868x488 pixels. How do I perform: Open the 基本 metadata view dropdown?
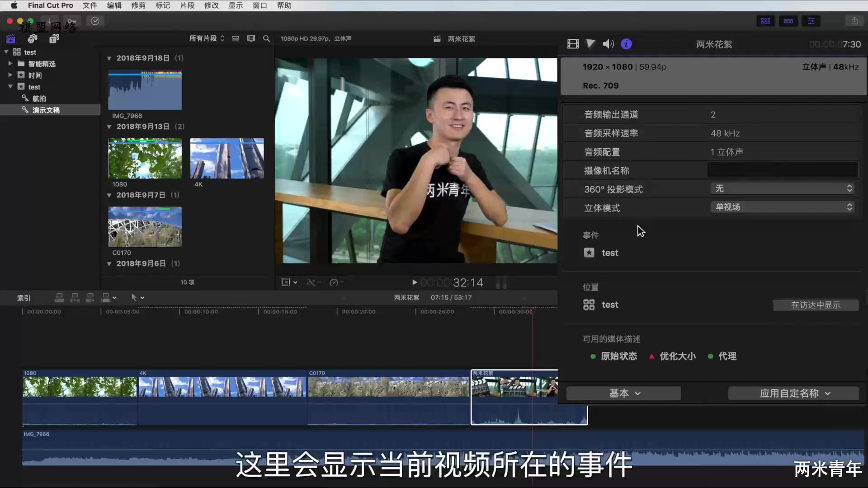[623, 393]
